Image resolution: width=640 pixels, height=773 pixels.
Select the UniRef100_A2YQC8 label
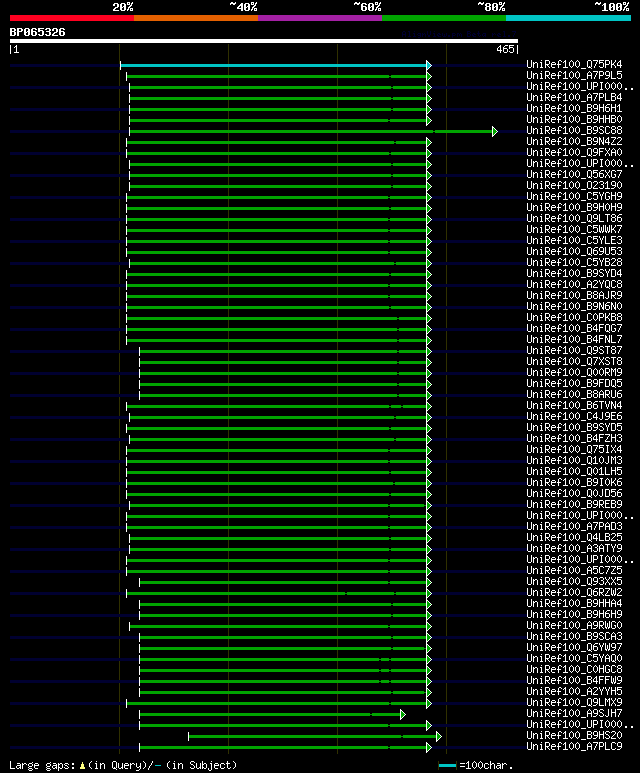574,284
